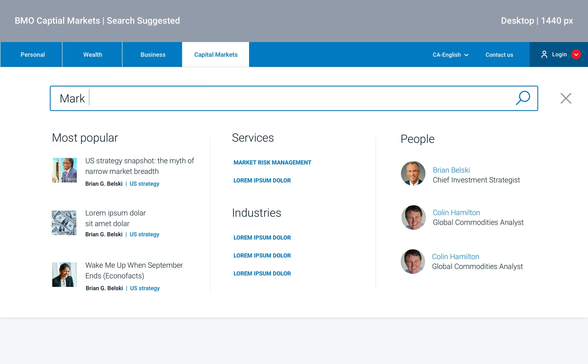Viewport: 588px width, 364px height.
Task: Click the user profile icon beside Login
Action: pos(544,55)
